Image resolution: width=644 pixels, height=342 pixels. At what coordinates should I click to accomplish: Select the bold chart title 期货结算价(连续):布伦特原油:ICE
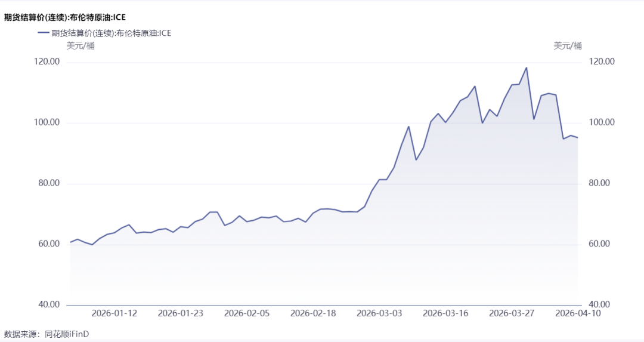coord(65,17)
